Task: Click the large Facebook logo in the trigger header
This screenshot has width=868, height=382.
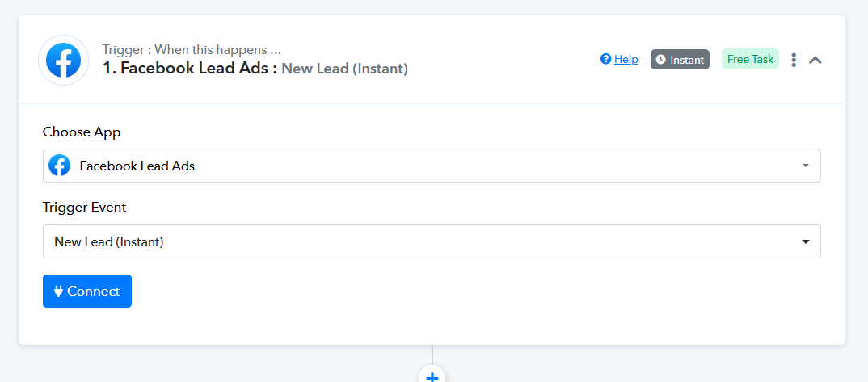Action: click(63, 61)
